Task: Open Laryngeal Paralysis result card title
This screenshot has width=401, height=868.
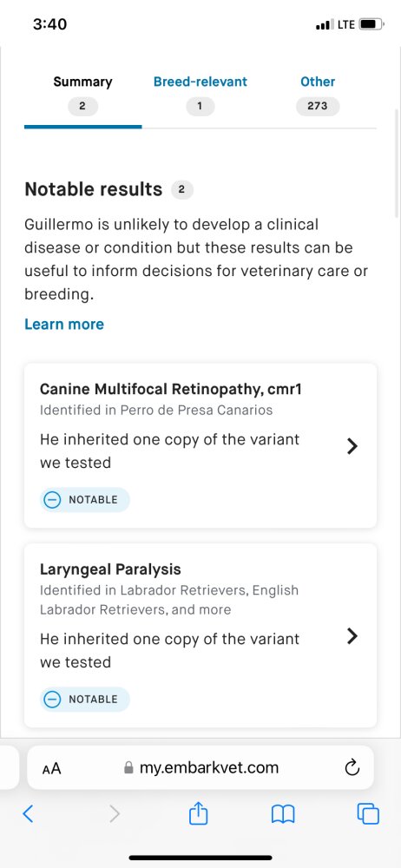Action: [x=110, y=569]
